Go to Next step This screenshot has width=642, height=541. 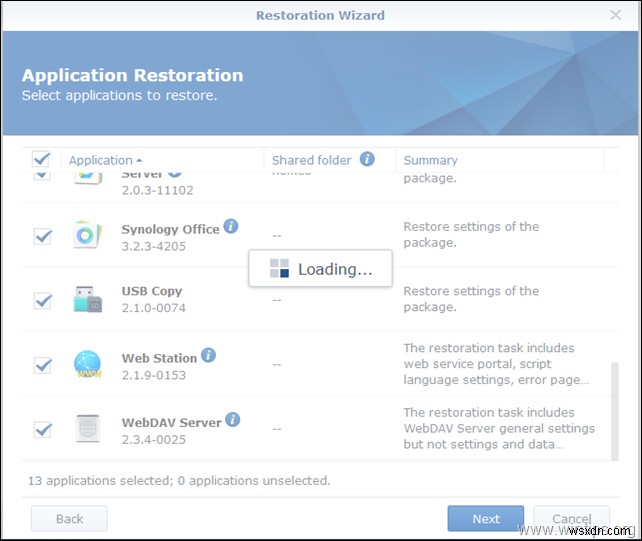(486, 518)
